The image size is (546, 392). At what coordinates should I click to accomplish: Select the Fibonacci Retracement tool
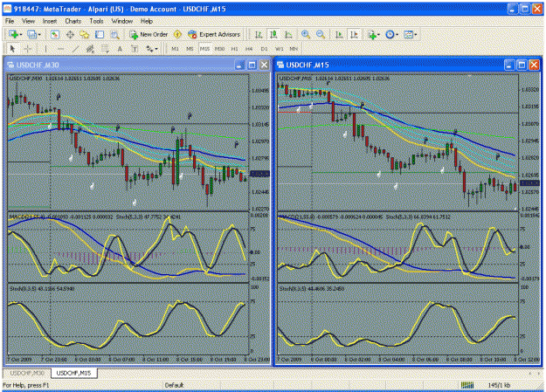pyautogui.click(x=105, y=49)
